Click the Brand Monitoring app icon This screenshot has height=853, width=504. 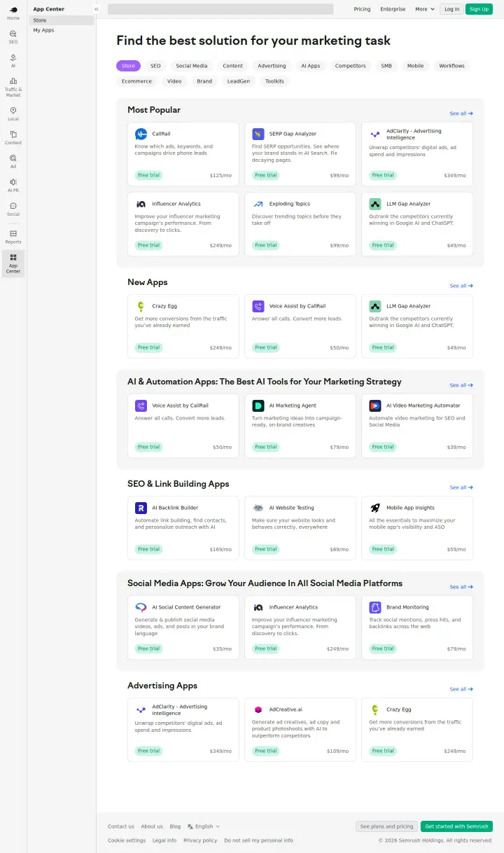[x=375, y=607]
